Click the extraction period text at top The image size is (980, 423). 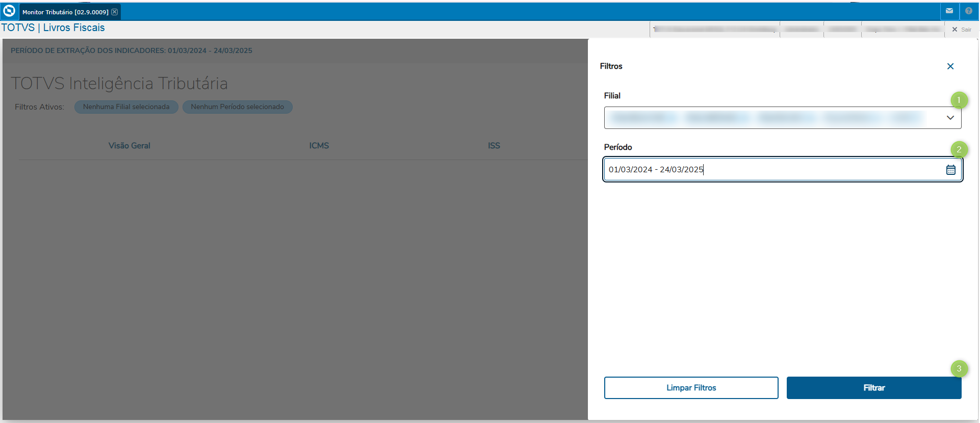(x=132, y=50)
